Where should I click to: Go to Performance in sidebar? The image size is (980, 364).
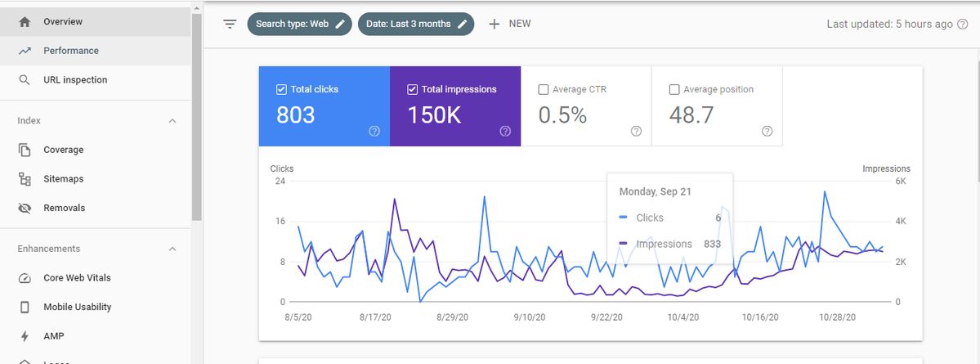click(95, 51)
